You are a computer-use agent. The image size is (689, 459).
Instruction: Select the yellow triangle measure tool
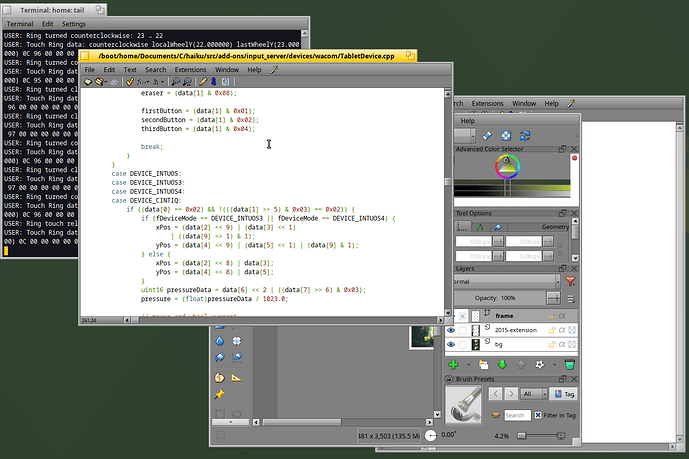point(236,378)
